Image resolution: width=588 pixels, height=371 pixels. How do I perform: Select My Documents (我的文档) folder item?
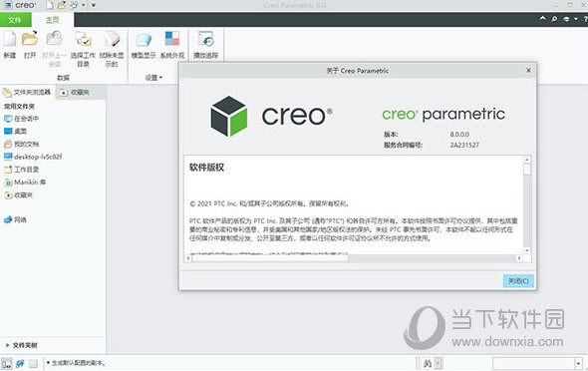[21, 144]
